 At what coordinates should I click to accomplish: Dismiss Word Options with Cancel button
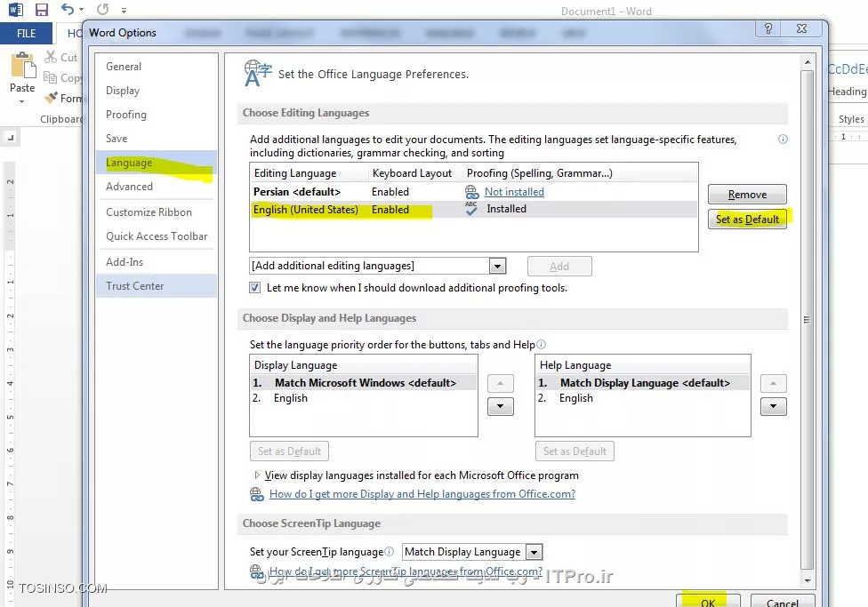(x=783, y=601)
